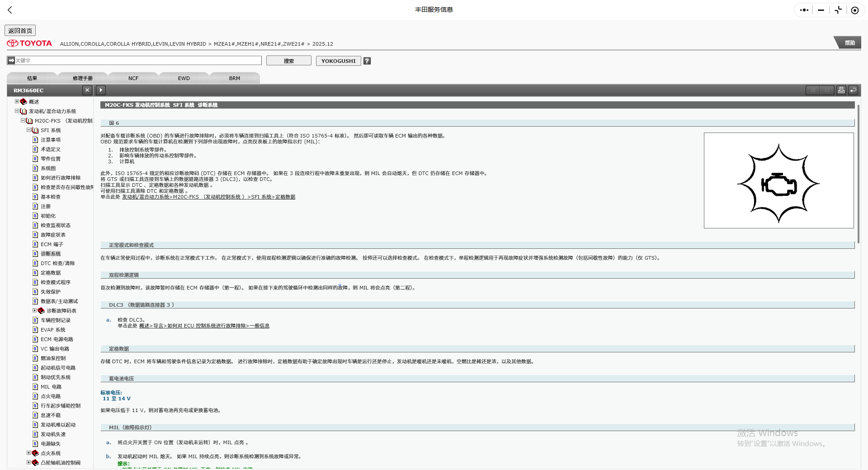
Task: Close the RM3660EC panel with X
Action: (87, 90)
